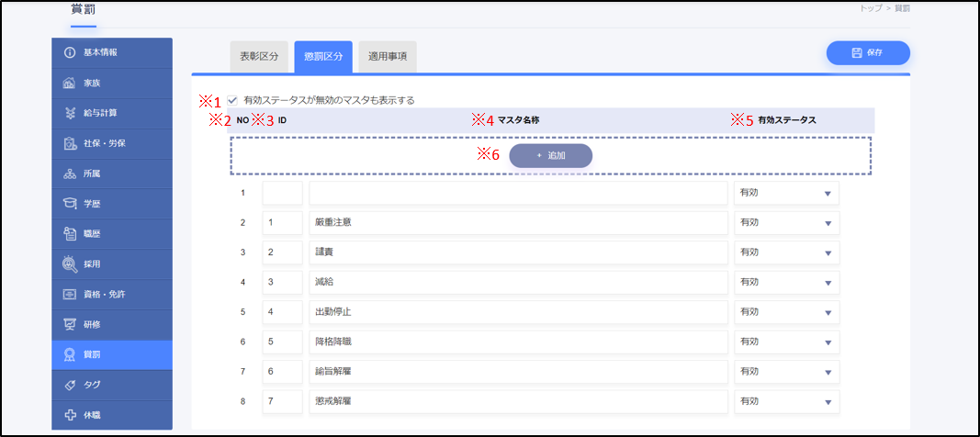Open 資格・免許 in the sidebar menu

112,295
